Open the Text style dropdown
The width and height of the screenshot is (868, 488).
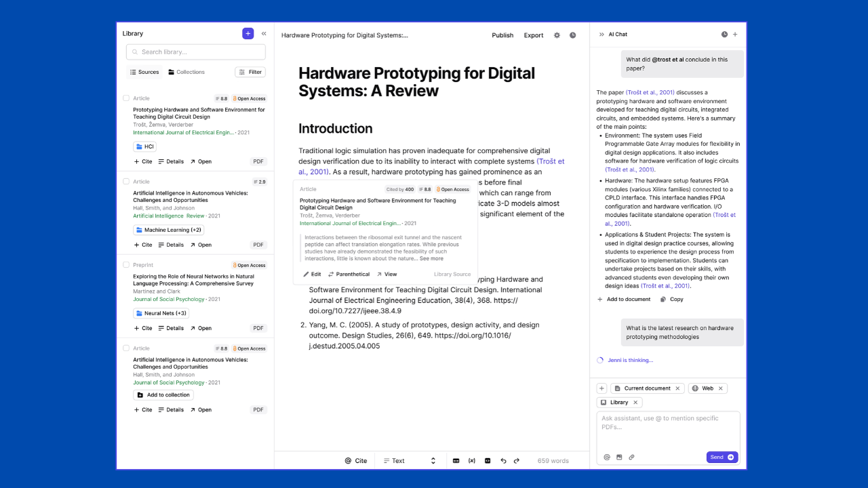(x=410, y=461)
